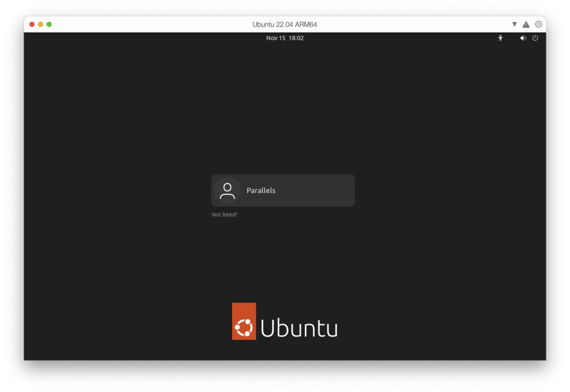Click the warning triangle in the title bar
Image resolution: width=570 pixels, height=392 pixels.
point(526,24)
